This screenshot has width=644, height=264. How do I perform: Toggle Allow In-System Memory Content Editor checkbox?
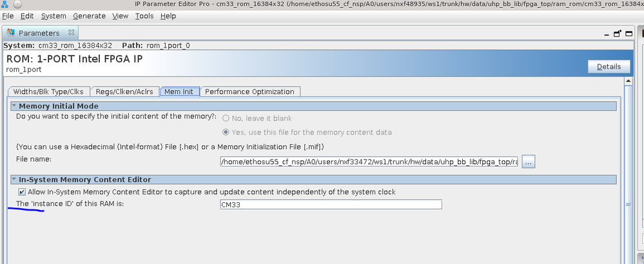tap(23, 192)
